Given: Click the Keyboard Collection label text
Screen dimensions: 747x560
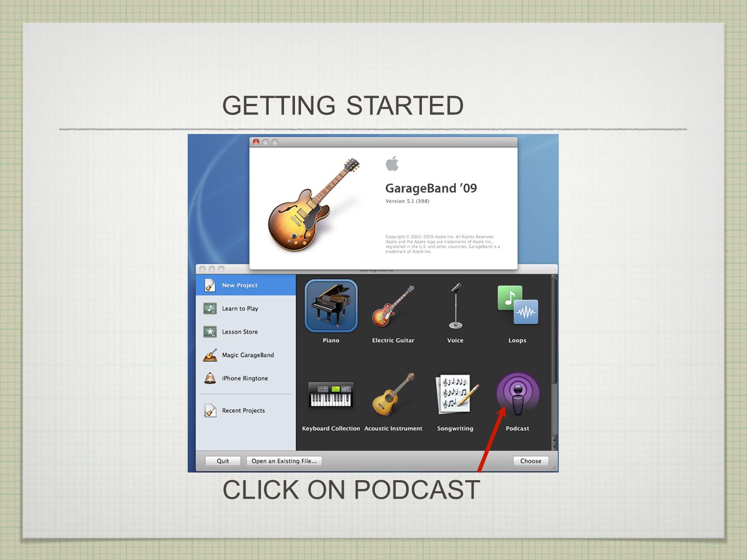Looking at the screenshot, I should pos(331,429).
